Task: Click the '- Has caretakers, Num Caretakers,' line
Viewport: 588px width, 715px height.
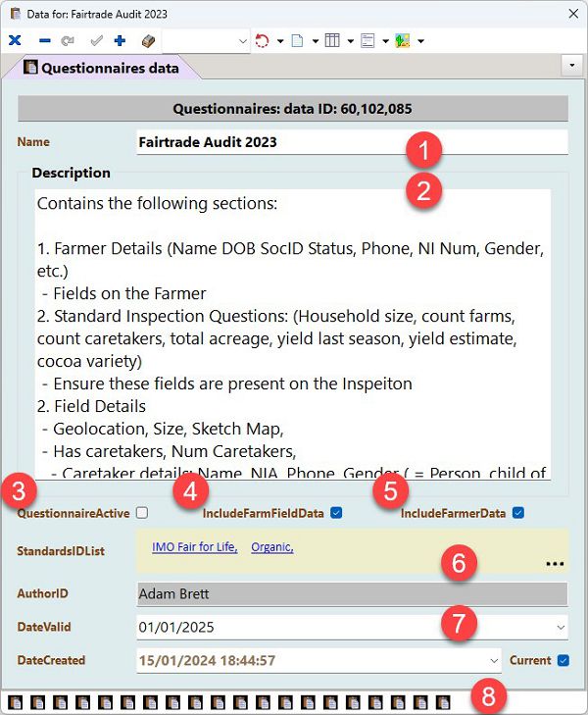Action: click(169, 451)
